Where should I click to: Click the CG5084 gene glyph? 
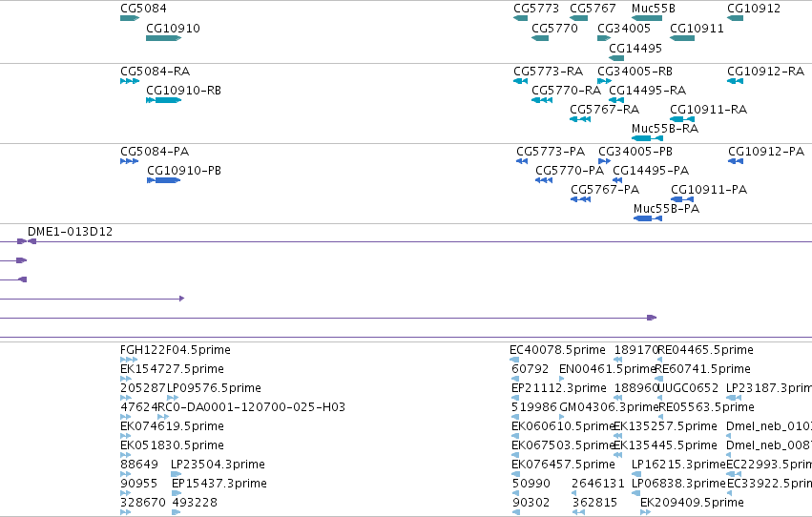pyautogui.click(x=130, y=18)
